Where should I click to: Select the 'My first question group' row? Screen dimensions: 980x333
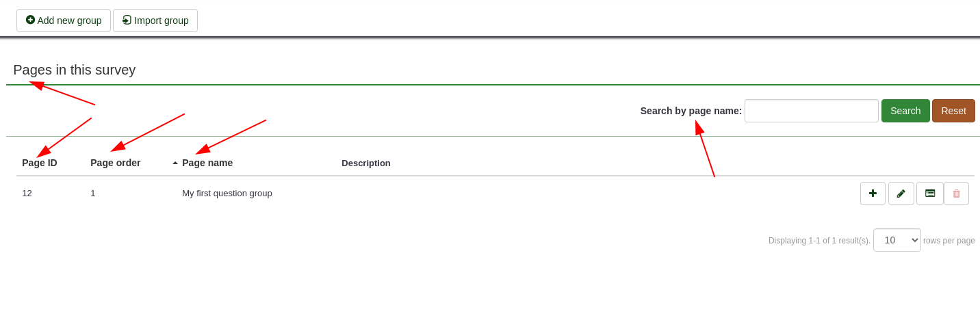point(227,194)
